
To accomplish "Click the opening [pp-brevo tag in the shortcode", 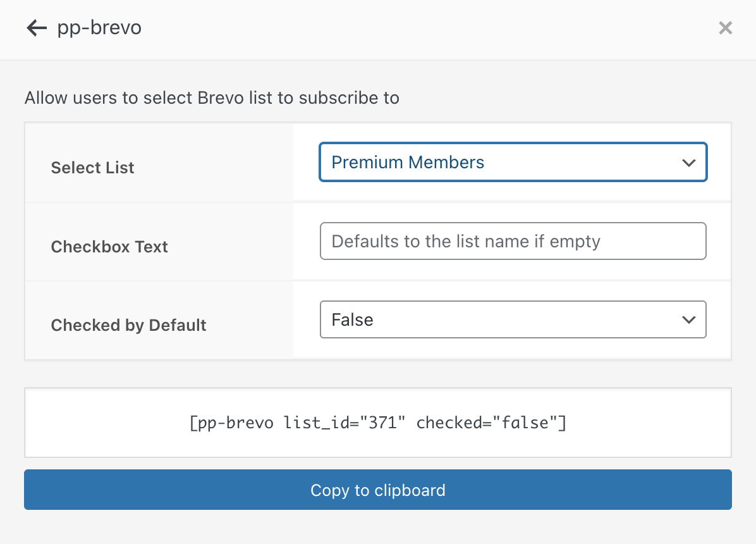I will pyautogui.click(x=231, y=423).
